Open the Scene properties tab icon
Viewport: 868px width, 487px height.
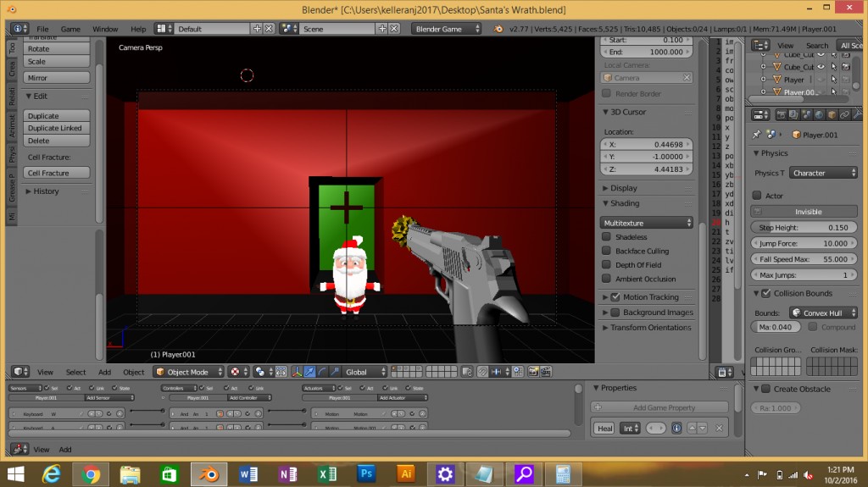(807, 115)
